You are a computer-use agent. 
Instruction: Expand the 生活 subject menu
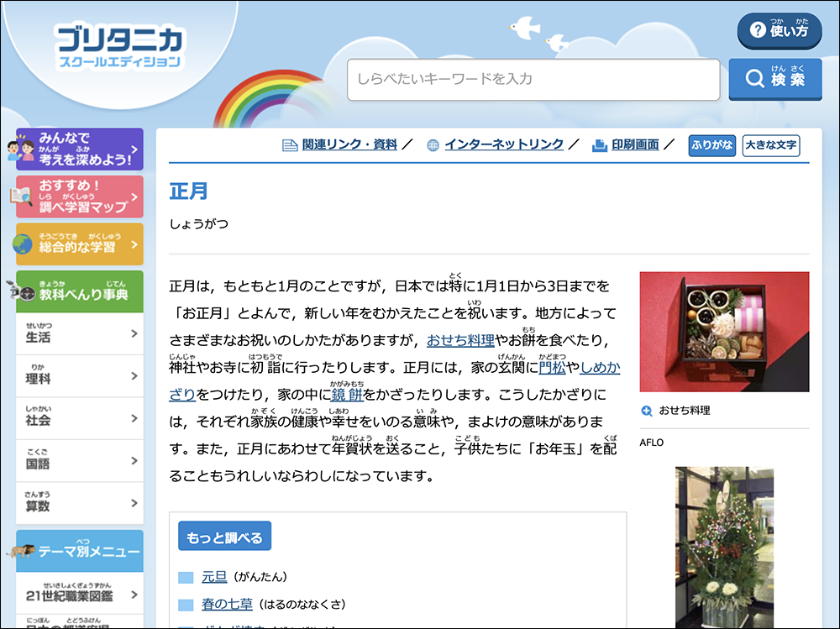pos(80,333)
